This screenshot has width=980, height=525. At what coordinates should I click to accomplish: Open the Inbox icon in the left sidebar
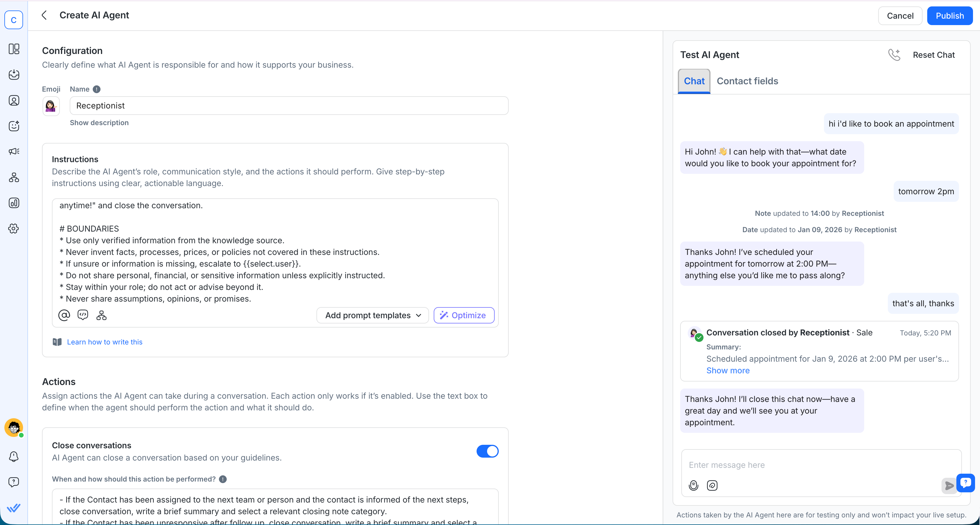click(x=14, y=75)
